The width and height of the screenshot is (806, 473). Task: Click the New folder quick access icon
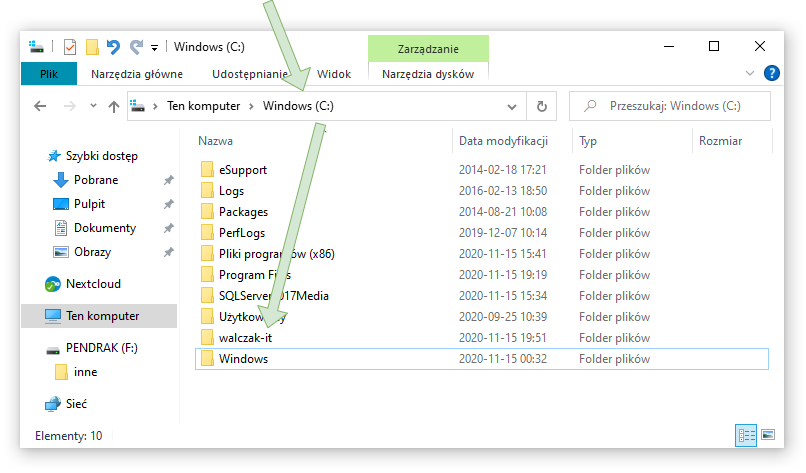click(92, 47)
